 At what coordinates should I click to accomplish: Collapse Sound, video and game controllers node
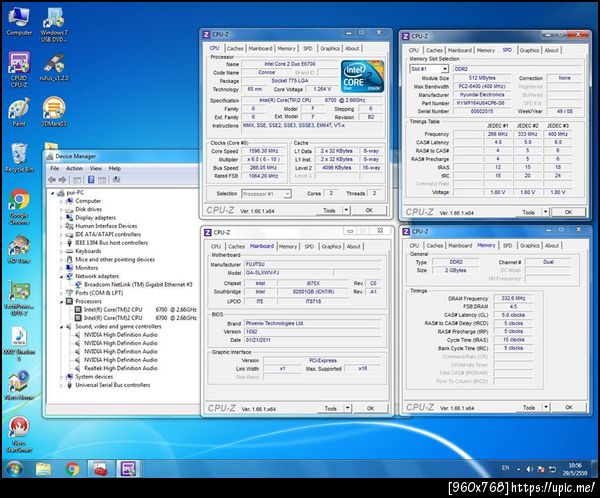pos(61,327)
